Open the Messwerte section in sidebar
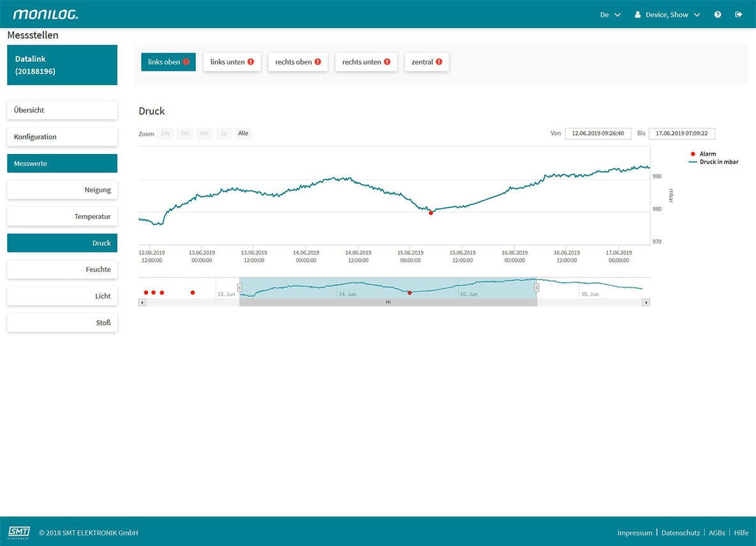 [x=62, y=163]
